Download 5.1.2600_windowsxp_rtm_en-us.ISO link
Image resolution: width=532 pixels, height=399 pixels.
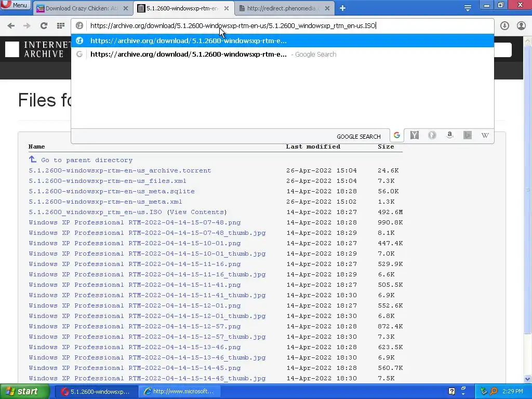click(x=96, y=212)
